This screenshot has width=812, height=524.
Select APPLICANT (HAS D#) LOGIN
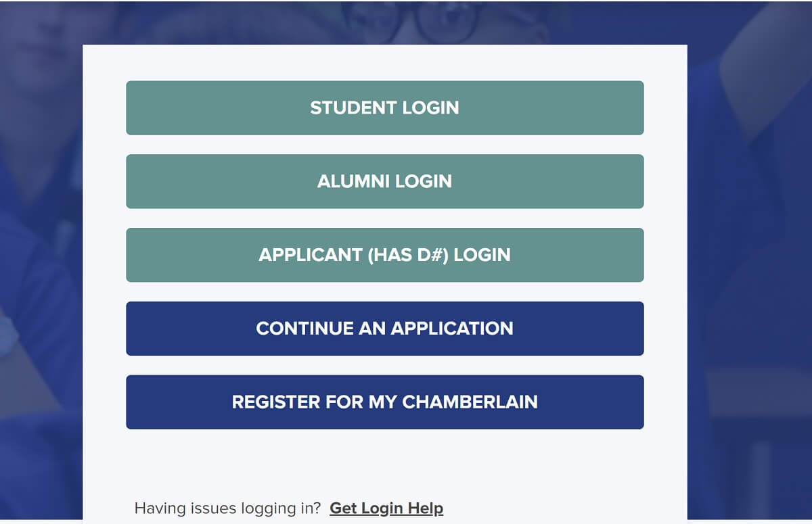[x=384, y=255]
